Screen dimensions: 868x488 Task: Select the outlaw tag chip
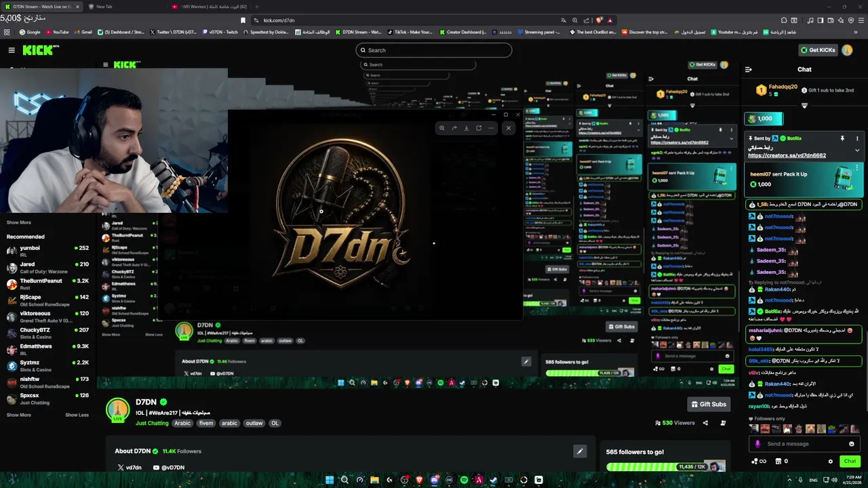point(254,423)
